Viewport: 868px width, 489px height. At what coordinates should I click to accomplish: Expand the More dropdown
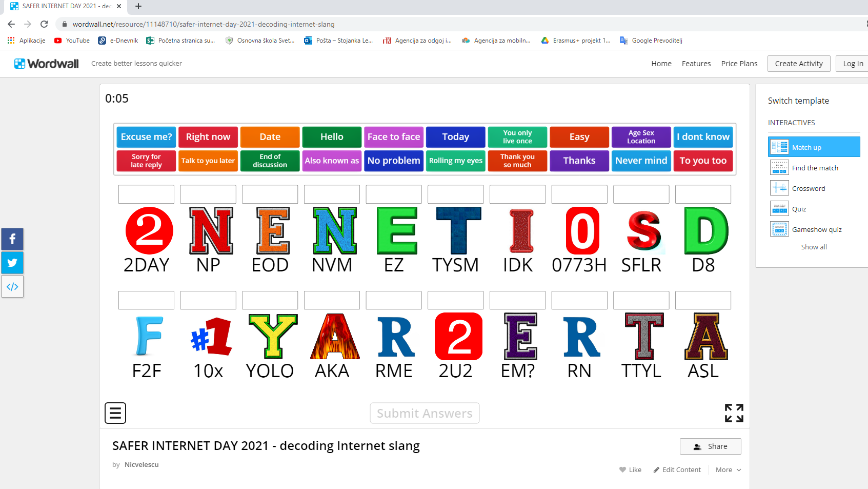pyautogui.click(x=728, y=470)
